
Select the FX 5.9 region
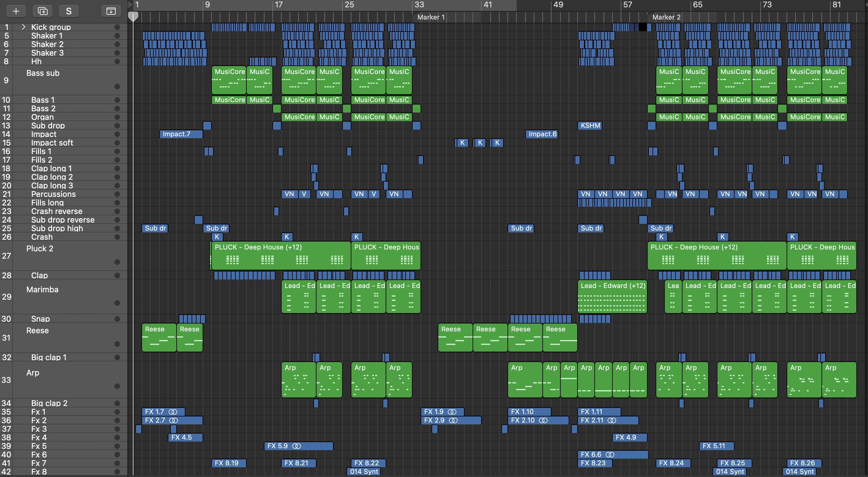click(x=298, y=446)
